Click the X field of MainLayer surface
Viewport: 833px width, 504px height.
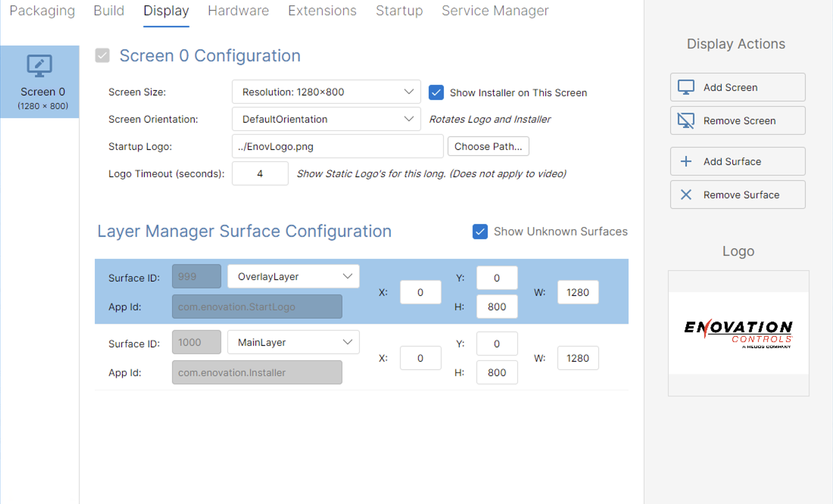click(x=420, y=358)
